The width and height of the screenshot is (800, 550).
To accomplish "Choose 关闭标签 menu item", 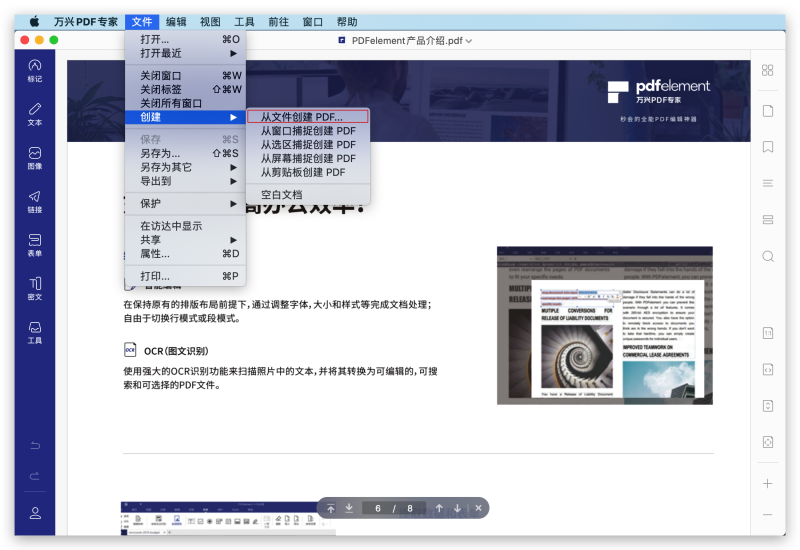I will point(185,89).
